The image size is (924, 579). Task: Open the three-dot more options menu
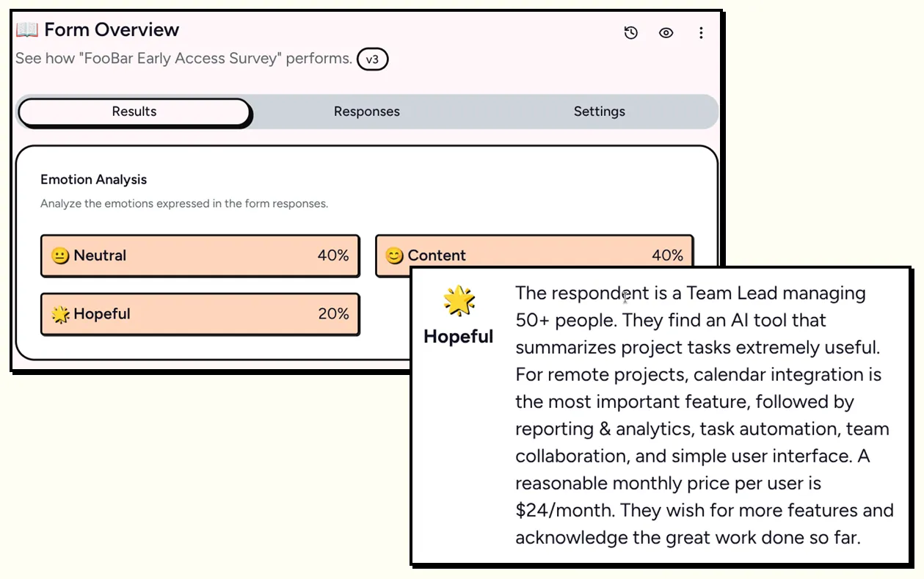pos(701,32)
